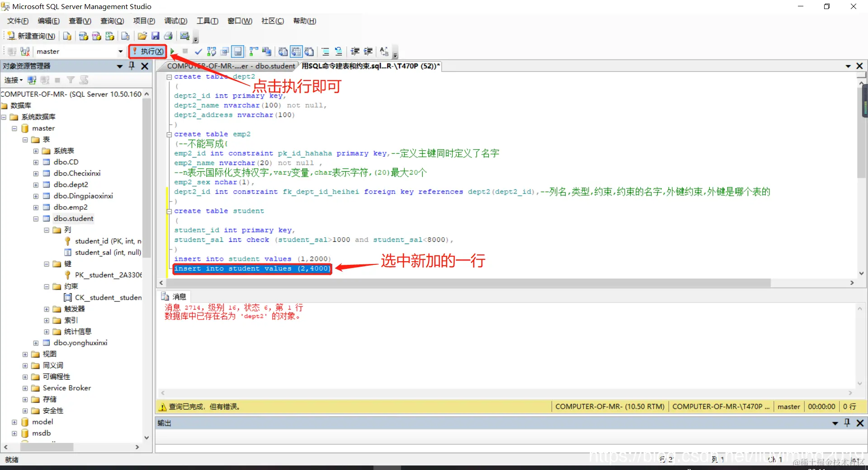Switch to the dbo.student tab
Image resolution: width=868 pixels, height=470 pixels.
point(231,66)
